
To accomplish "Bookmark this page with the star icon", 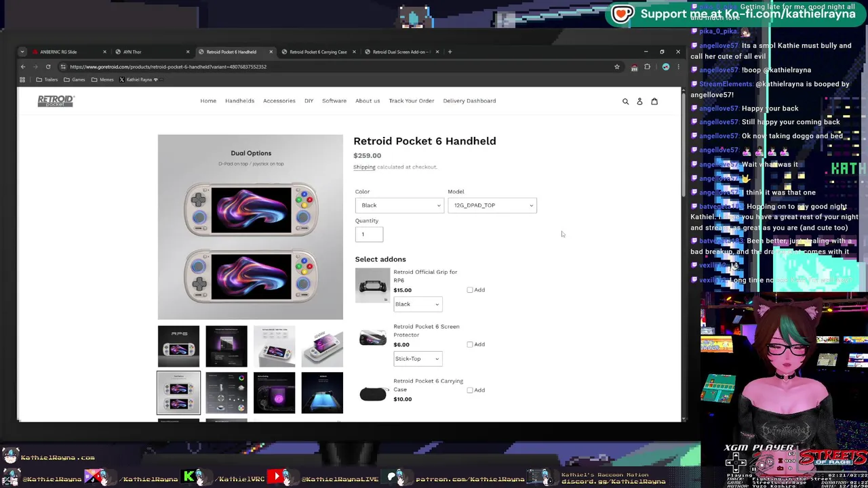I will click(616, 66).
